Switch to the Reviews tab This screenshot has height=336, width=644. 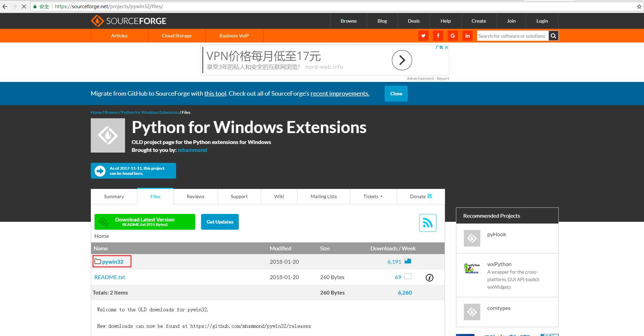[195, 196]
